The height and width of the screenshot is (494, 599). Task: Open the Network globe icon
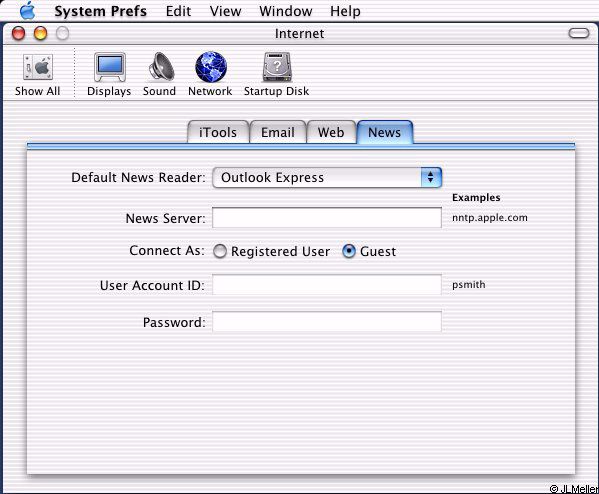[x=211, y=67]
